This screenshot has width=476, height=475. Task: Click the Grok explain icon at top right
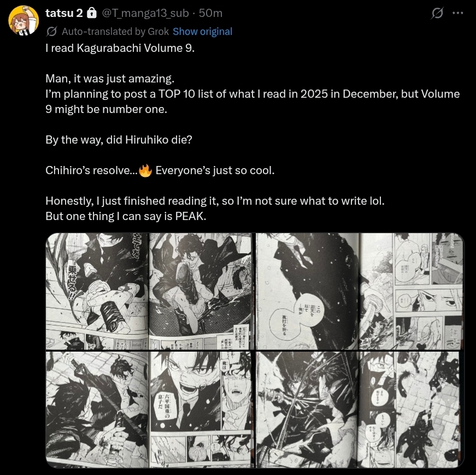tap(437, 13)
